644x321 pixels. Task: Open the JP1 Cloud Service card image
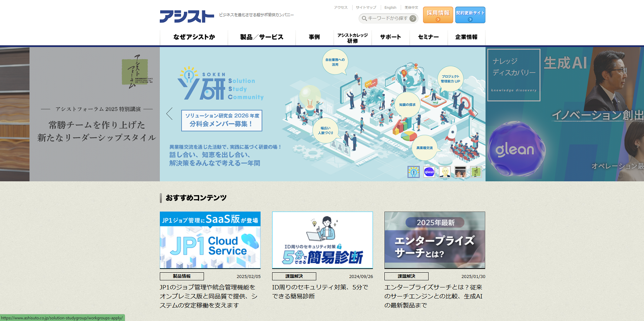(x=210, y=240)
